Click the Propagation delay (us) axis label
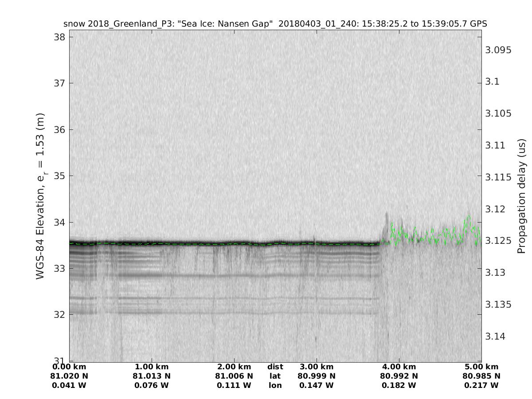The height and width of the screenshot is (399, 532). tap(521, 196)
